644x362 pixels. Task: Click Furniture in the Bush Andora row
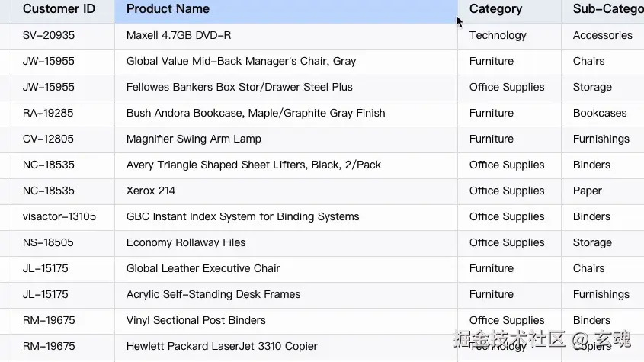coord(509,114)
